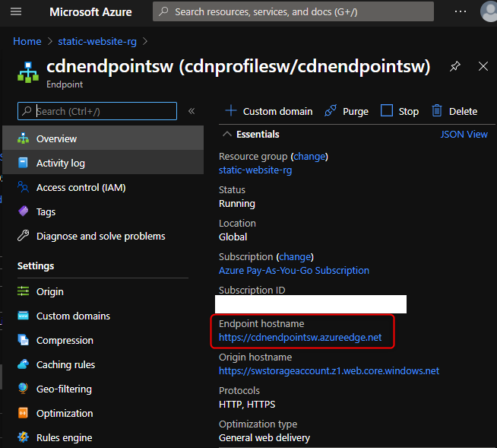The height and width of the screenshot is (448, 497).
Task: Click the Purge icon in the toolbar
Action: pos(331,111)
